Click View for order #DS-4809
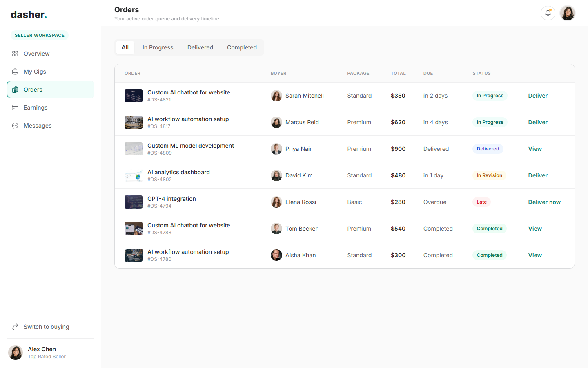 [x=535, y=149]
